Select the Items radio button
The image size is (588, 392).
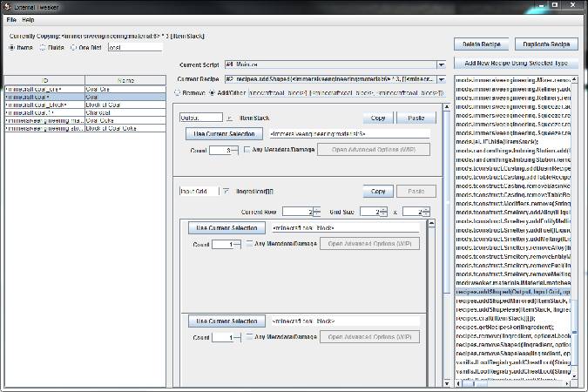[x=12, y=47]
